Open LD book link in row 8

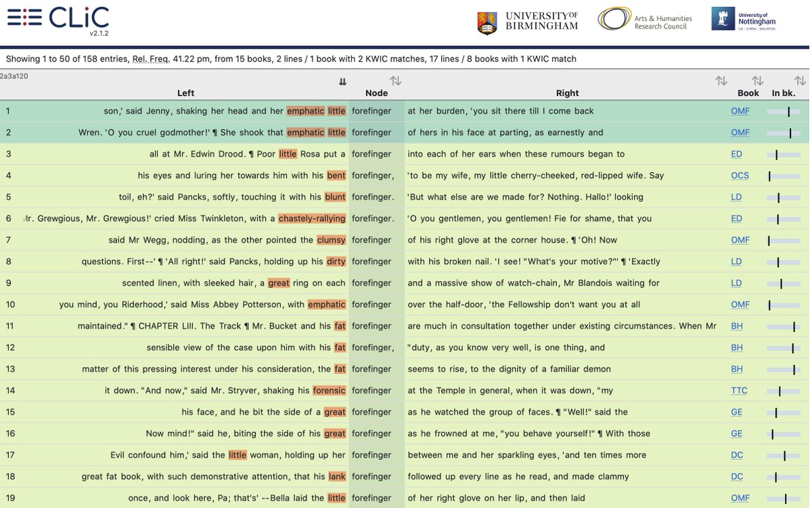[736, 261]
